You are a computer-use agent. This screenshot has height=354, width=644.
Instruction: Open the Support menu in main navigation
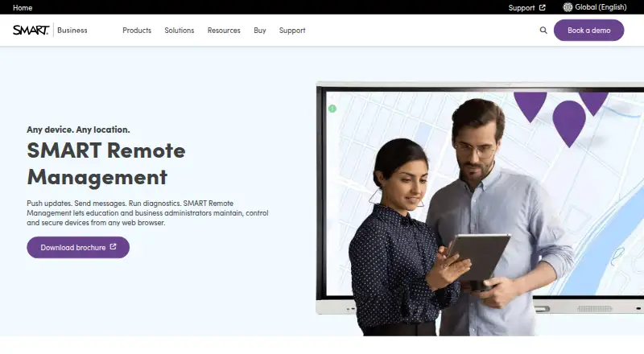coord(292,31)
